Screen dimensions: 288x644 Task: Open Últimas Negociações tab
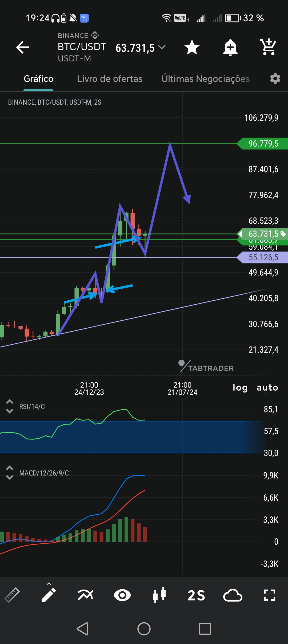tap(206, 79)
